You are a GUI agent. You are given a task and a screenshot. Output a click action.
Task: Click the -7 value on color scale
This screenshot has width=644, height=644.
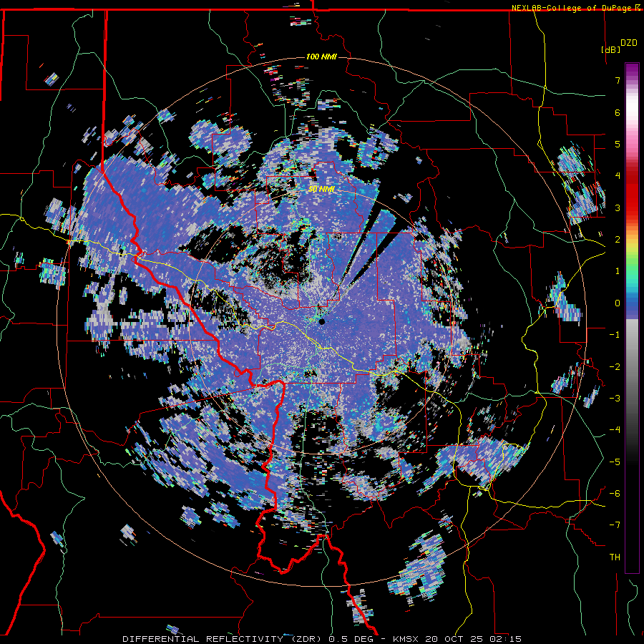point(615,525)
